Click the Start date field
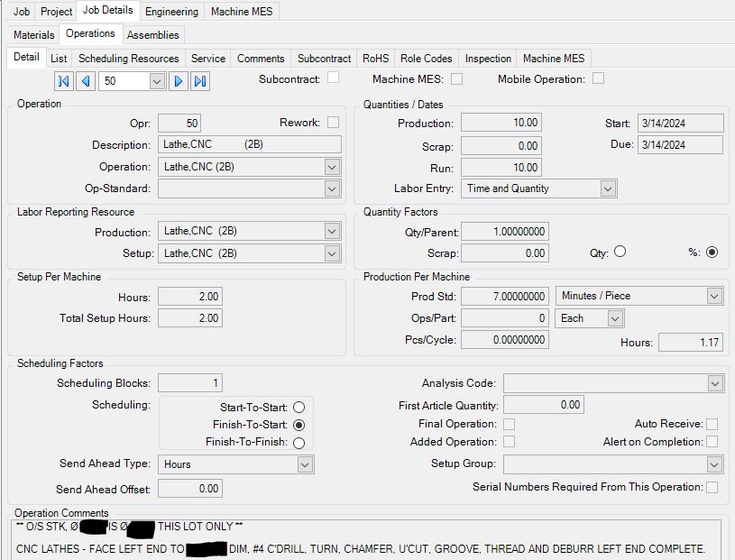The width and height of the screenshot is (735, 560). tap(680, 124)
